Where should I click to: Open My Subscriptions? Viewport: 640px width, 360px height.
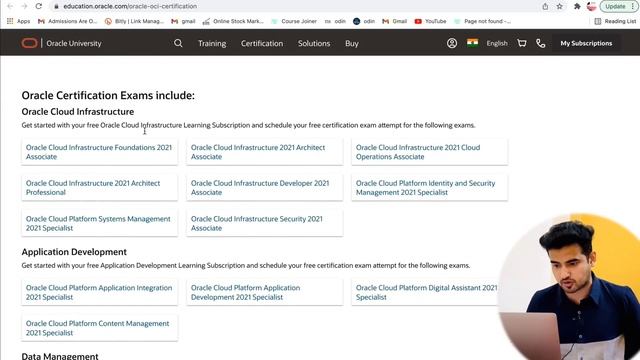[x=586, y=43]
